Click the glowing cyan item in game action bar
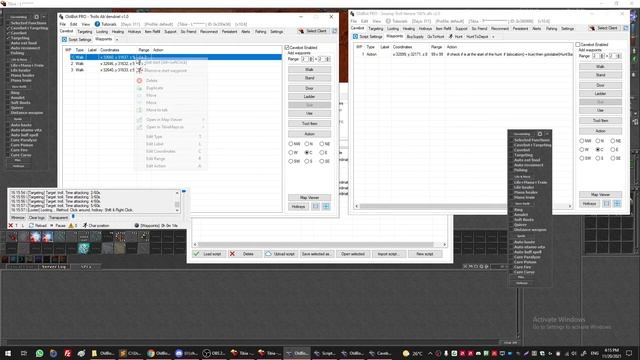This screenshot has height=360, width=640. coord(84,248)
